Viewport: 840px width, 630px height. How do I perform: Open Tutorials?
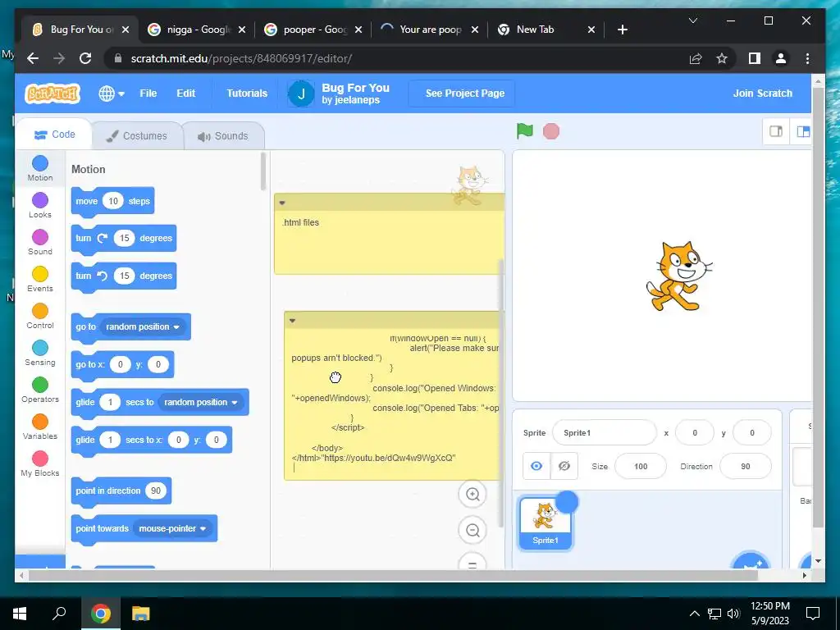click(x=246, y=94)
